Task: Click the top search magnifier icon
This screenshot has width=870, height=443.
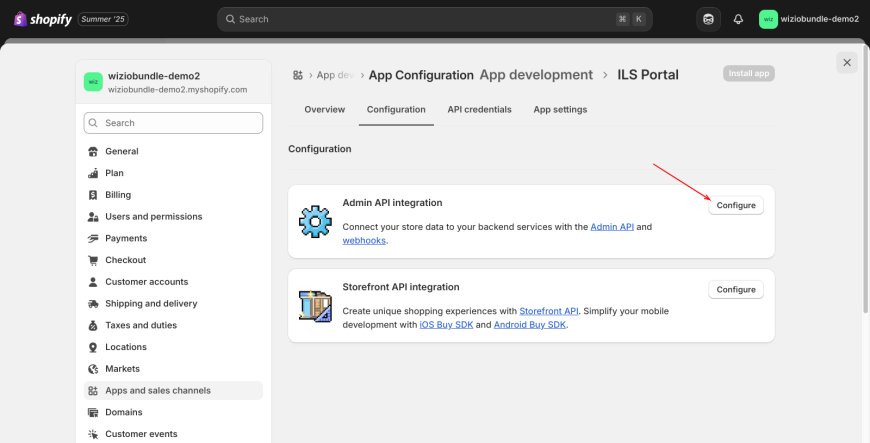Action: pos(230,19)
